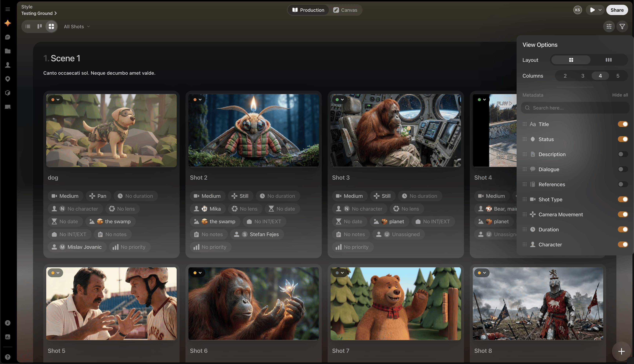Open the All Shots dropdown
The width and height of the screenshot is (634, 364).
click(x=77, y=26)
